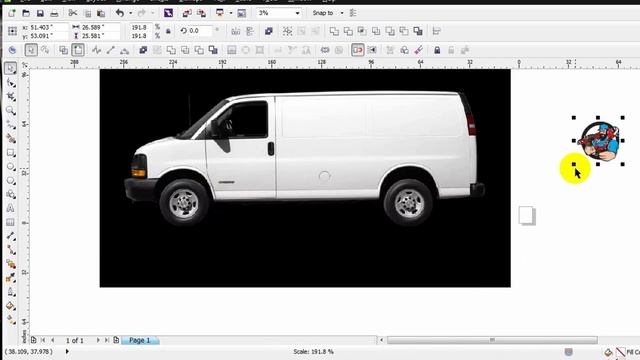Click the white van image
640x360 pixels.
tap(304, 157)
